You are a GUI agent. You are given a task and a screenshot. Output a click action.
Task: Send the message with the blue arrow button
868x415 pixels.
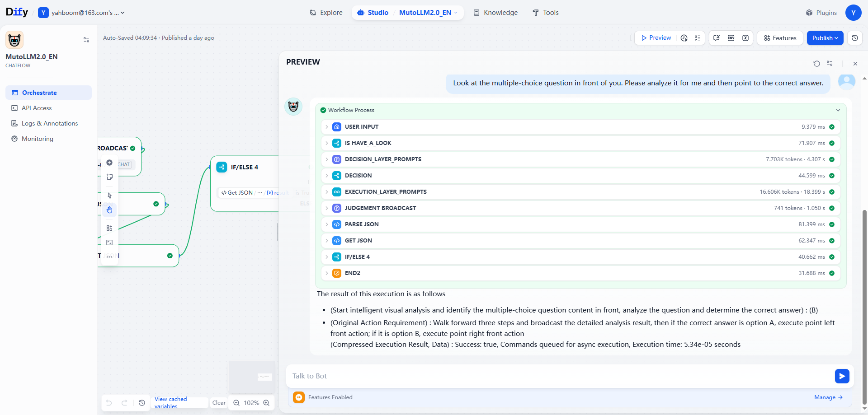tap(842, 376)
